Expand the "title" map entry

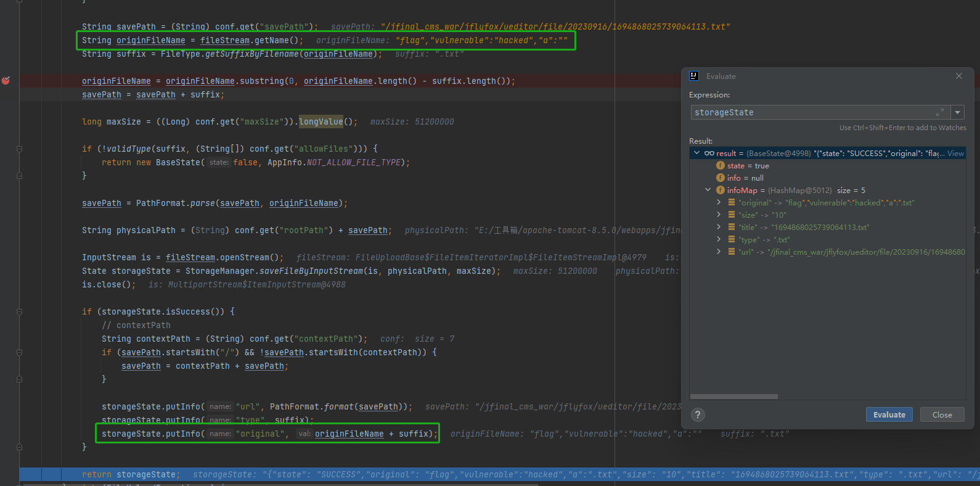(719, 227)
